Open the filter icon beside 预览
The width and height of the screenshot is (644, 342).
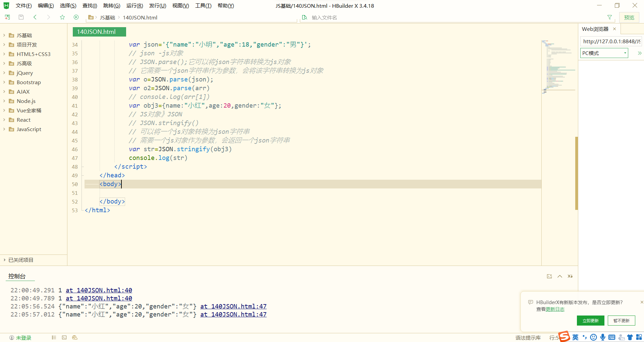click(609, 17)
